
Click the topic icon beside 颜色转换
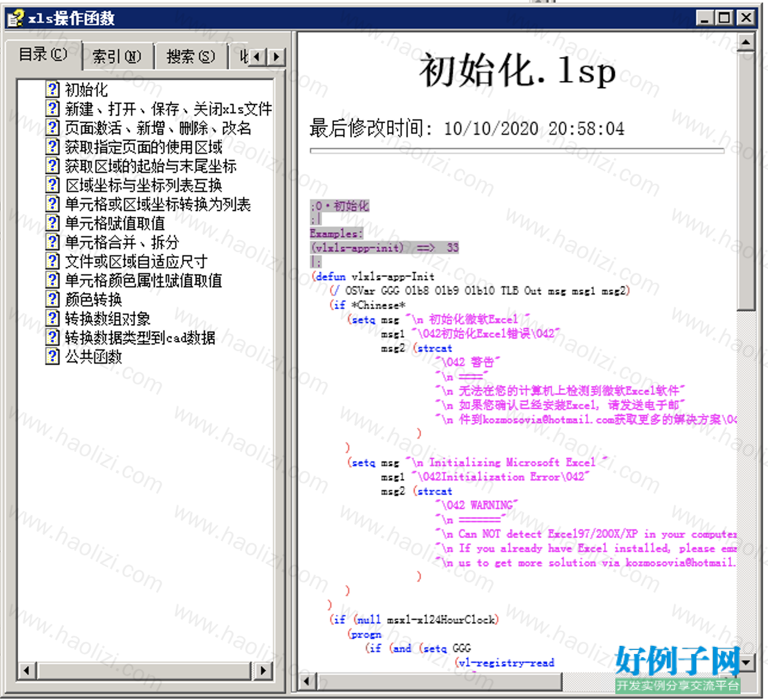point(52,299)
